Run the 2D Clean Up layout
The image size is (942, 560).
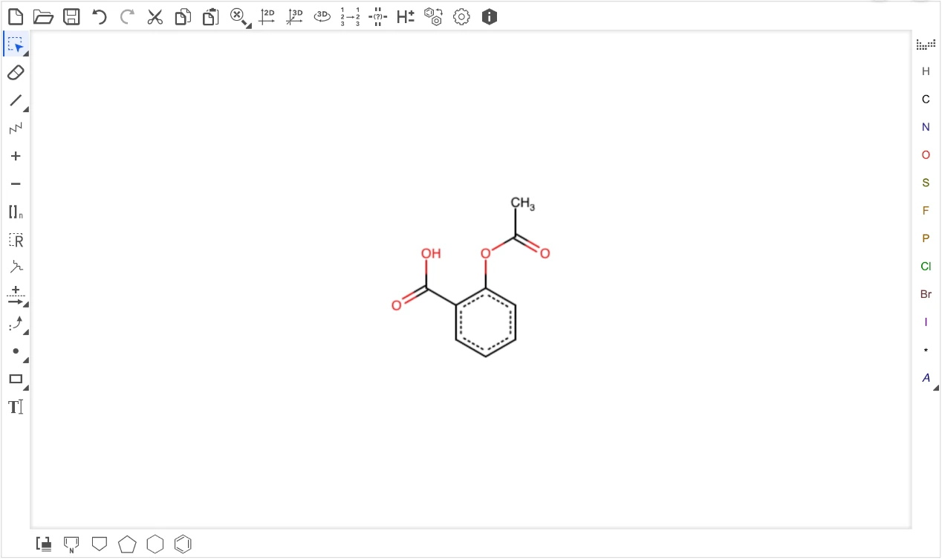267,16
